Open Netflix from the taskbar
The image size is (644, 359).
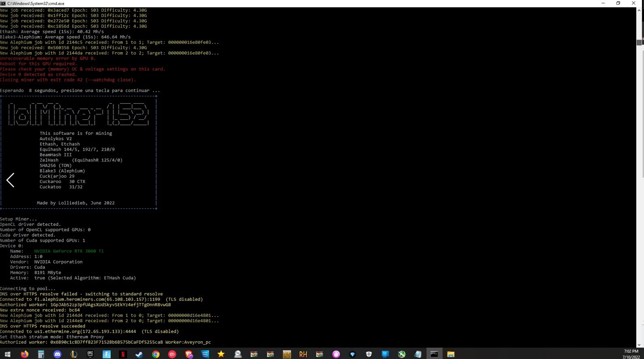click(x=123, y=354)
